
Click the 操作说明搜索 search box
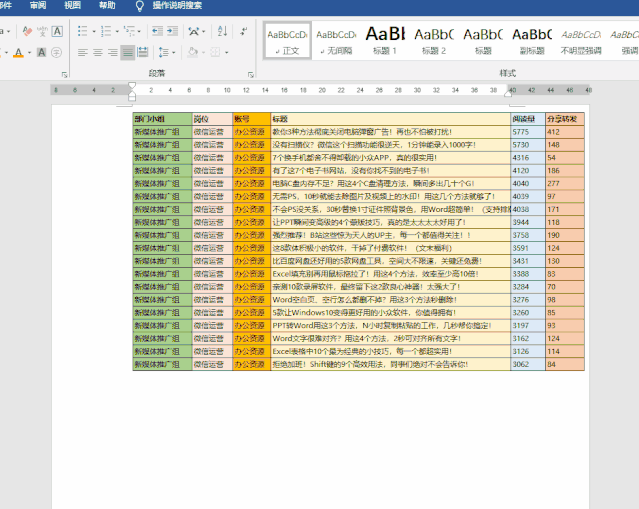pos(177,6)
